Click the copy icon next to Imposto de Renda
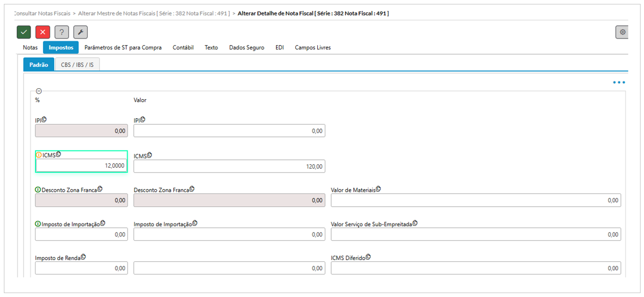This screenshot has height=297, width=644. point(84,257)
